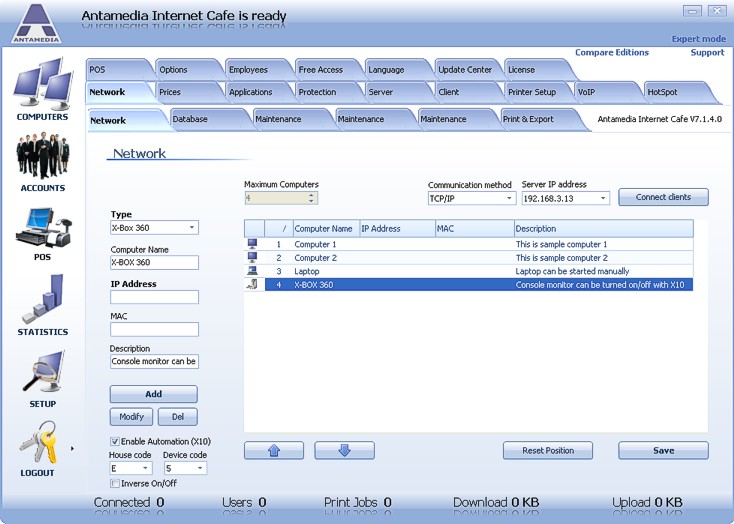Viewport: 734px width, 524px height.
Task: Open the Printer Setup tab
Action: [536, 92]
